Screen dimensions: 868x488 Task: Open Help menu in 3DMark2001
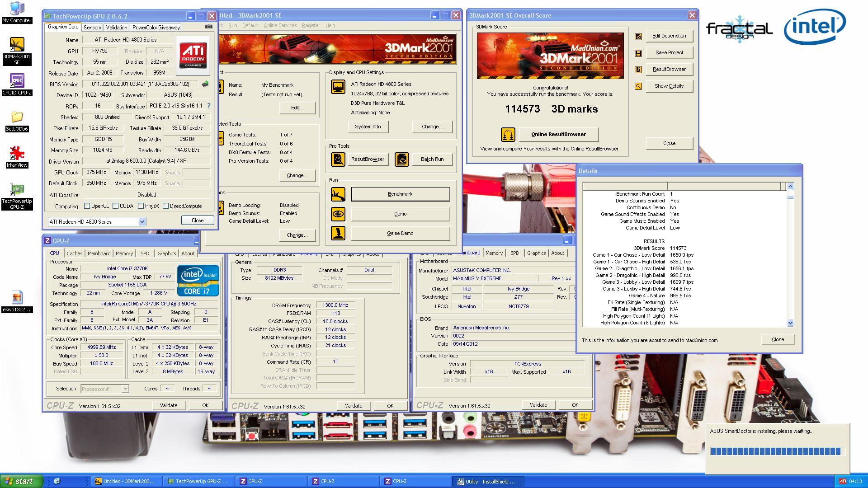click(x=330, y=26)
